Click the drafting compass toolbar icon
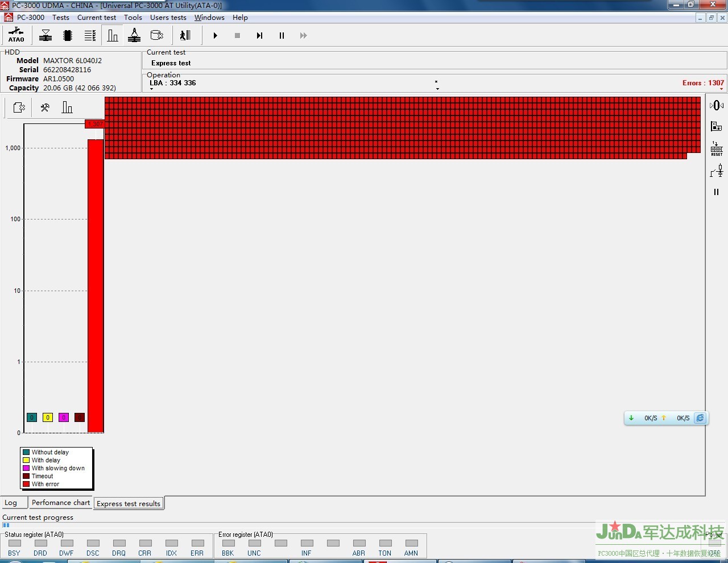The height and width of the screenshot is (563, 728). pos(134,35)
